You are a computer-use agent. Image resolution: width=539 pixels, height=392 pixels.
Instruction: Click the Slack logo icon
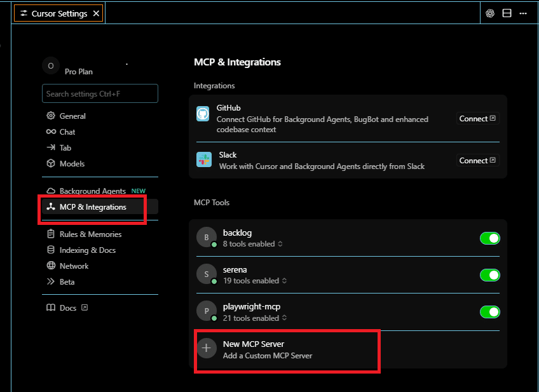click(203, 160)
